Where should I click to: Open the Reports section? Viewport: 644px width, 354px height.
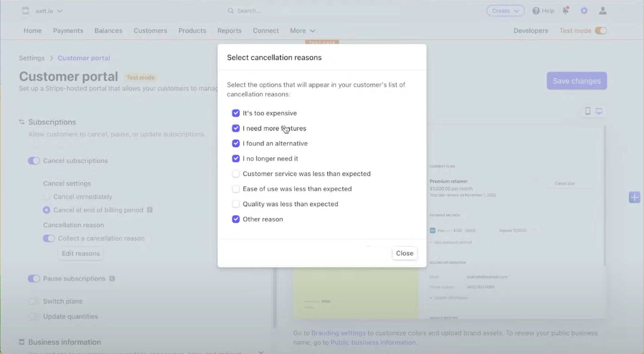tap(229, 31)
